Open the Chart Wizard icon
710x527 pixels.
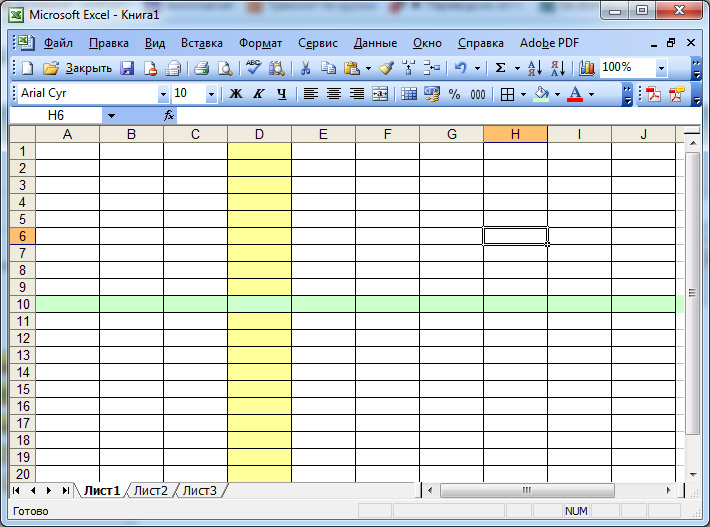tap(586, 68)
